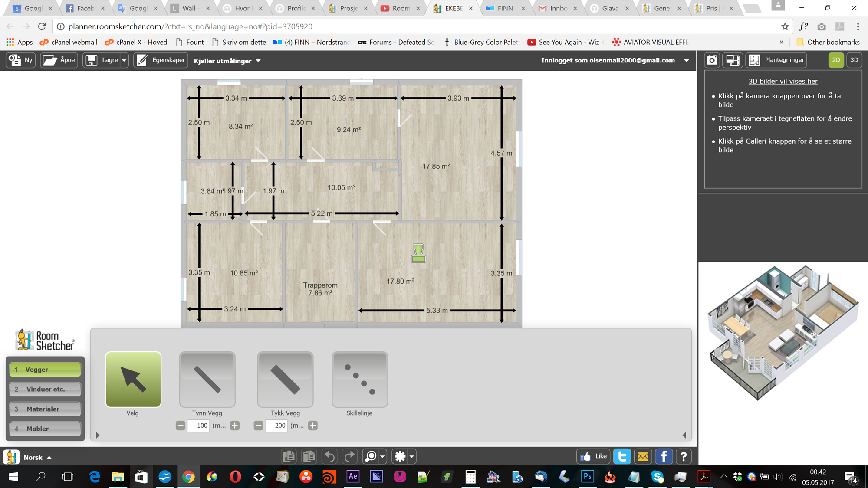Click the undo arrow icon

329,456
